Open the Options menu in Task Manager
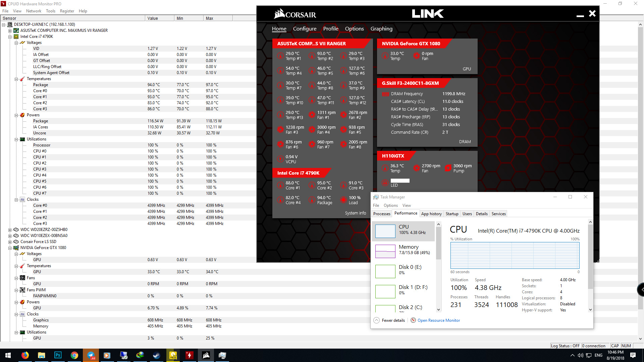Image resolution: width=644 pixels, height=362 pixels. coord(390,205)
